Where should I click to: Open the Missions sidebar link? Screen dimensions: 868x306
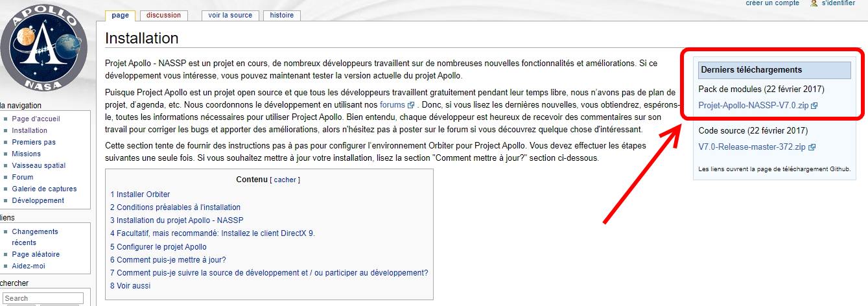[x=26, y=154]
